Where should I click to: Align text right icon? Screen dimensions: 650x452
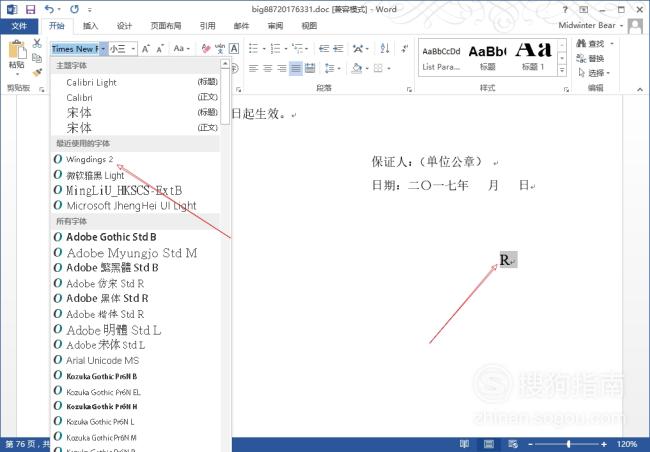click(281, 68)
